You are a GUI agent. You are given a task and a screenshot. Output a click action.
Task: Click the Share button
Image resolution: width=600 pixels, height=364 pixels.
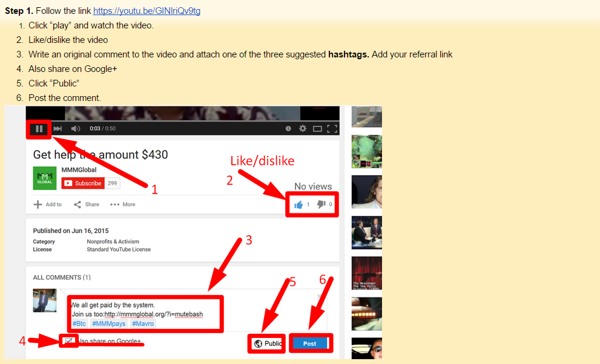coord(87,204)
